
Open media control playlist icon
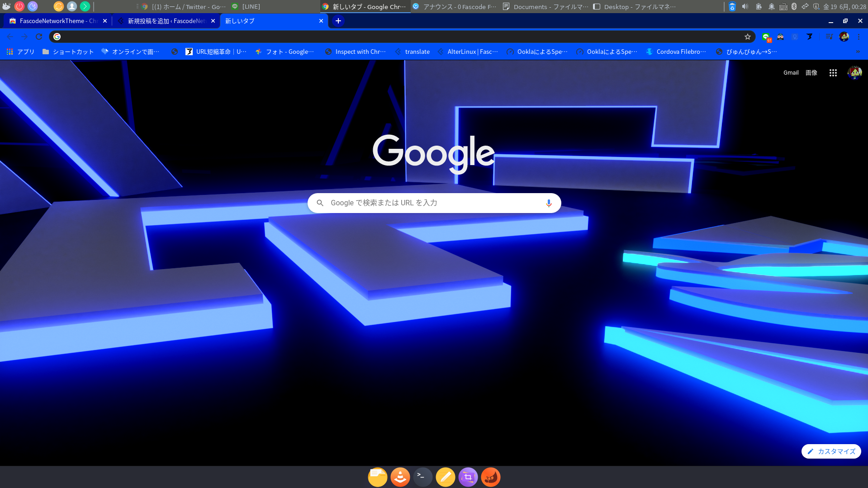coord(829,37)
